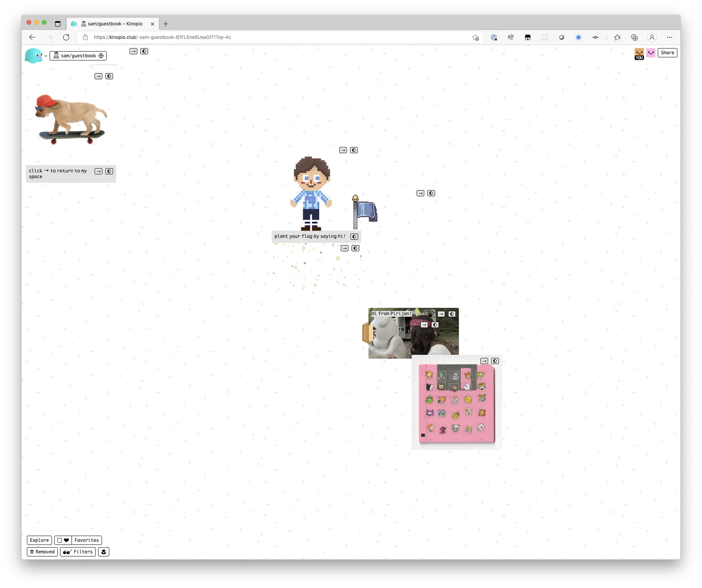
Task: Toggle the 'plant your flag' card connector
Action: pos(354,237)
